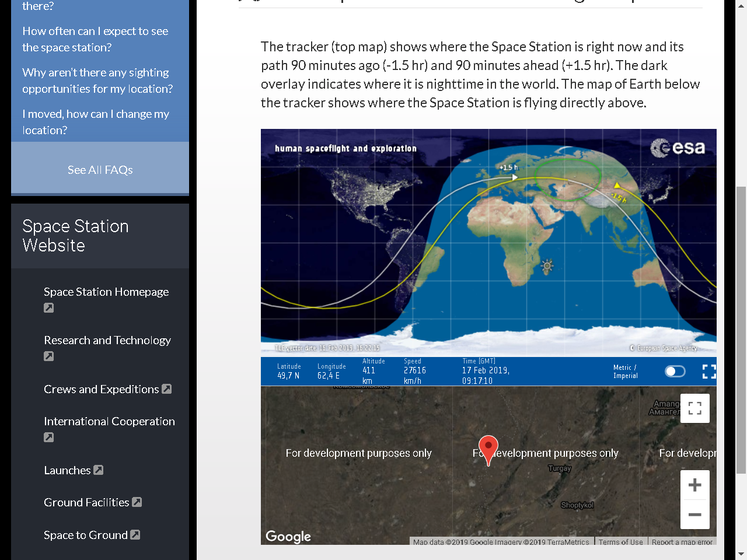Open Ground Facilities link
Image resolution: width=747 pixels, height=560 pixels.
pos(86,502)
